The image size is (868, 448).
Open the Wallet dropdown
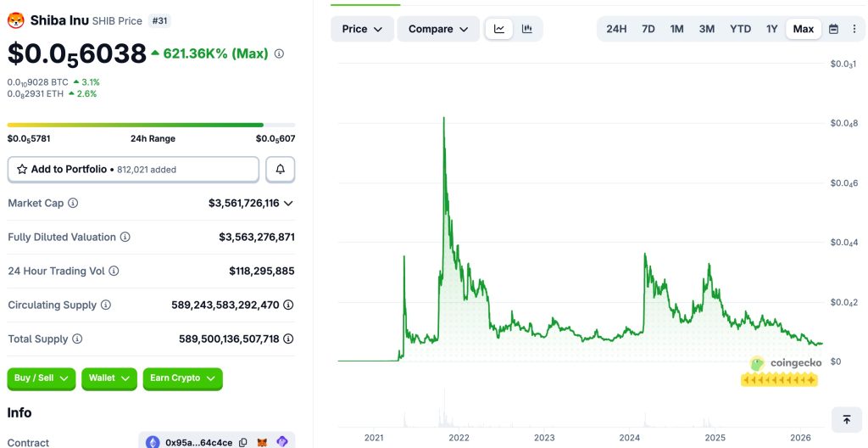(109, 378)
